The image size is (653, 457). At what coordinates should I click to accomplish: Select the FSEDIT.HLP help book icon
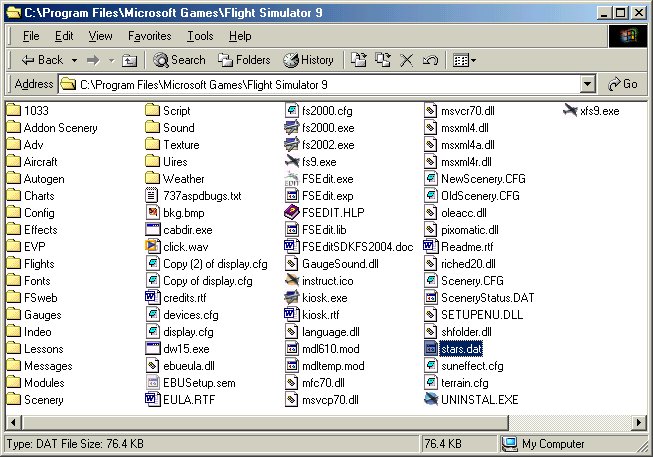point(292,212)
